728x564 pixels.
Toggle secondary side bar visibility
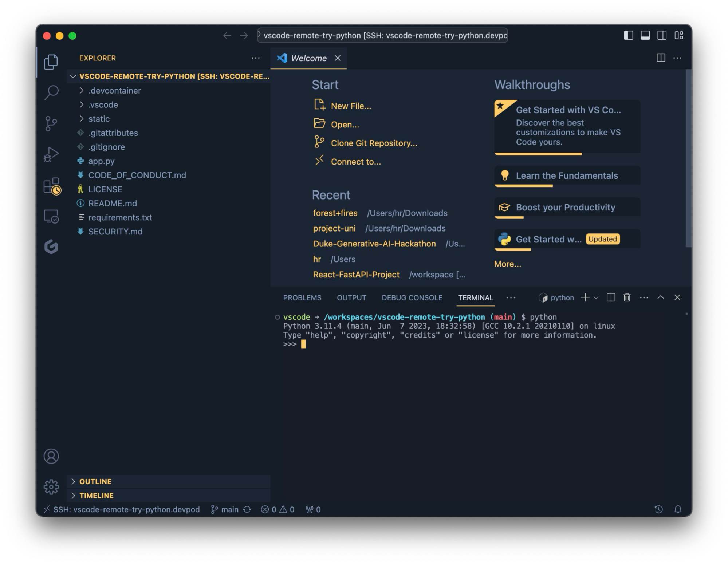pos(662,35)
